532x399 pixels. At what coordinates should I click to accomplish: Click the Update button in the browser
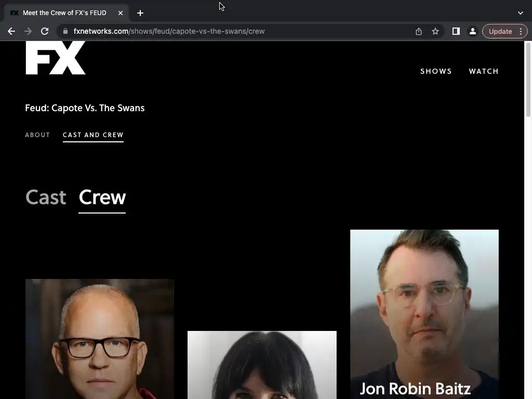(x=500, y=31)
